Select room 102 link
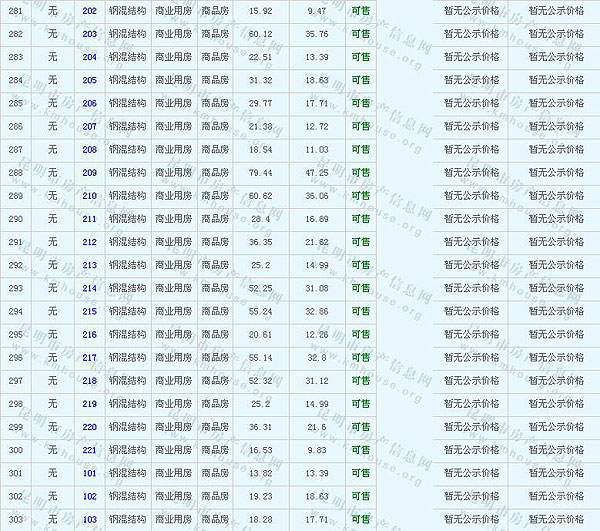The width and height of the screenshot is (600, 531). pos(89,496)
